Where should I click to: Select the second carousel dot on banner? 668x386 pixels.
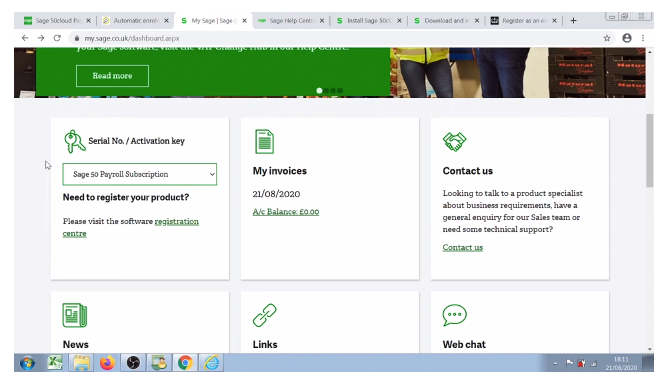pos(326,91)
